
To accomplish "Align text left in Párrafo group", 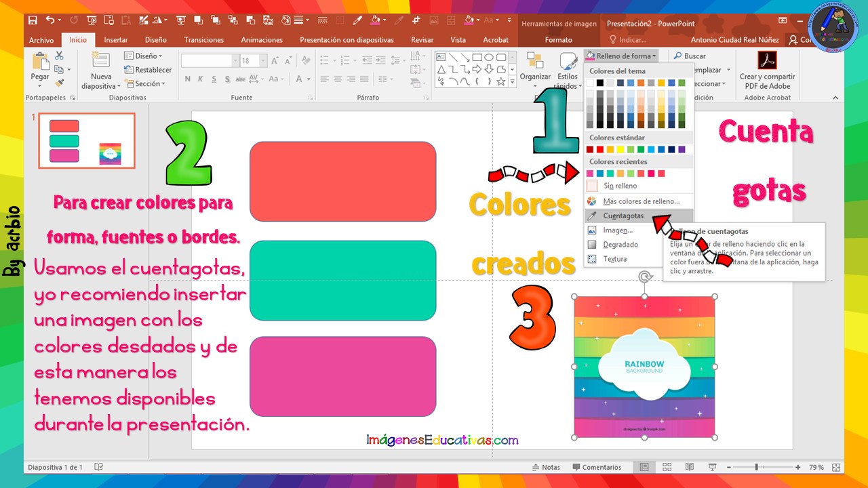I will pos(323,79).
